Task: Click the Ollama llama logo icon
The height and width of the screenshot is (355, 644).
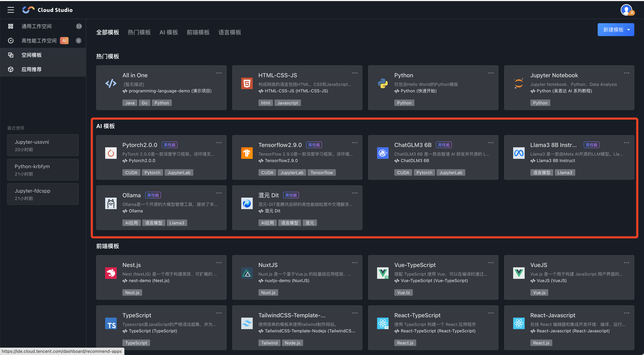Action: click(x=111, y=203)
